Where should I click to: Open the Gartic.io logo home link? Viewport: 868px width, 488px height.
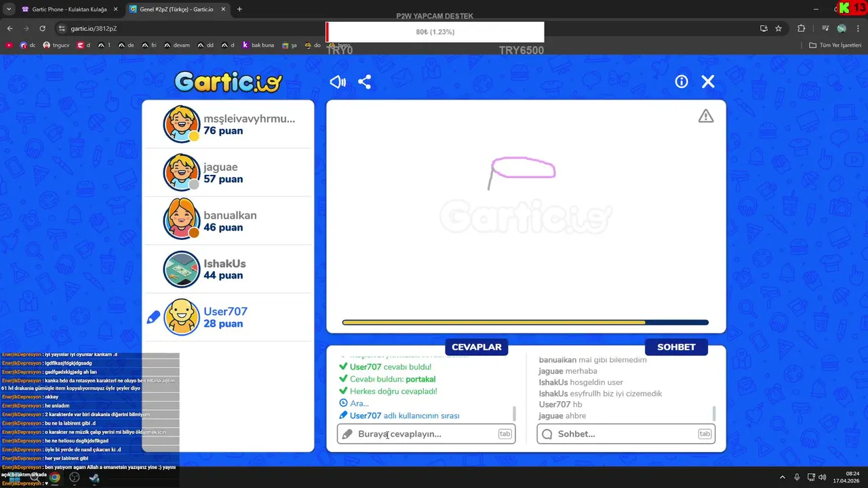click(x=229, y=82)
